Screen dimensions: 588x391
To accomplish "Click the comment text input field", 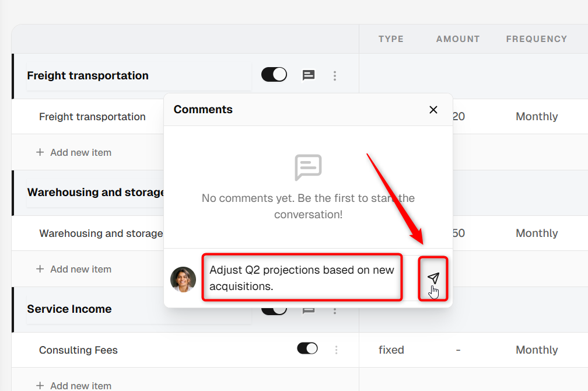I will [x=302, y=278].
